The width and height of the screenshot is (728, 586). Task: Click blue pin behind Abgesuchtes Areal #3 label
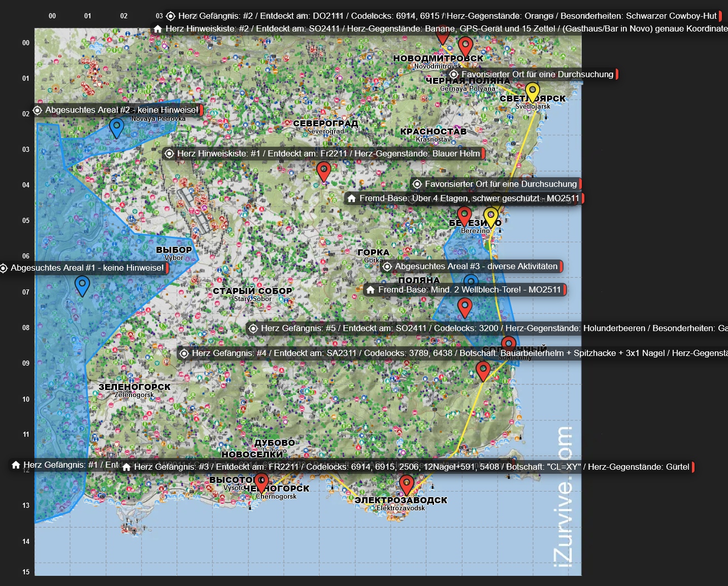tap(471, 280)
